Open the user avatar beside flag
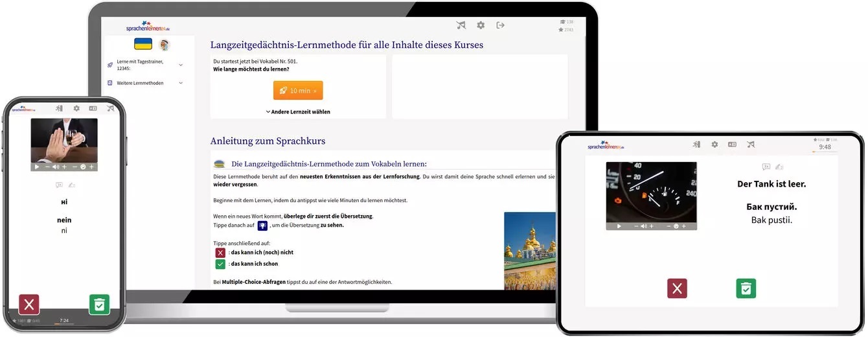The height and width of the screenshot is (337, 868). coord(165,45)
